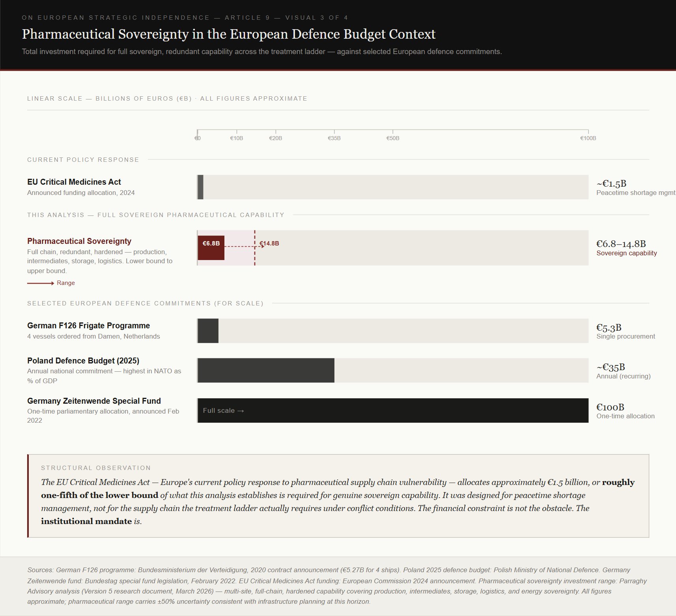Viewport: 676px width, 616px height.
Task: Click the €50B axis tick label
Action: point(392,138)
